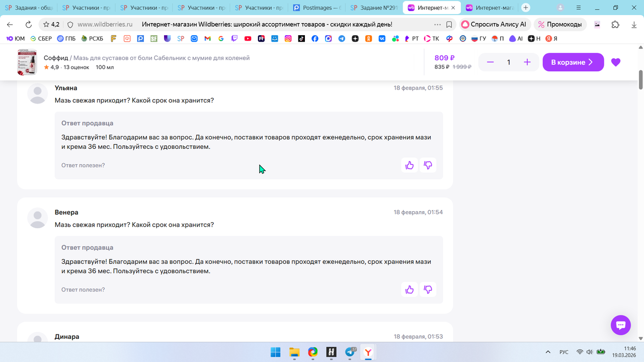Open the Windows Start menu
The image size is (644, 362).
point(276,352)
